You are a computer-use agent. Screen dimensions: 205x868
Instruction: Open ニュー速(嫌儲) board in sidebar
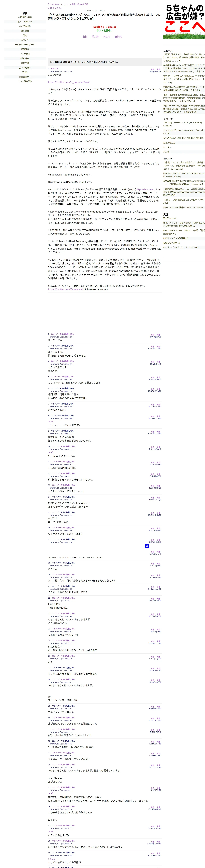(x=25, y=81)
